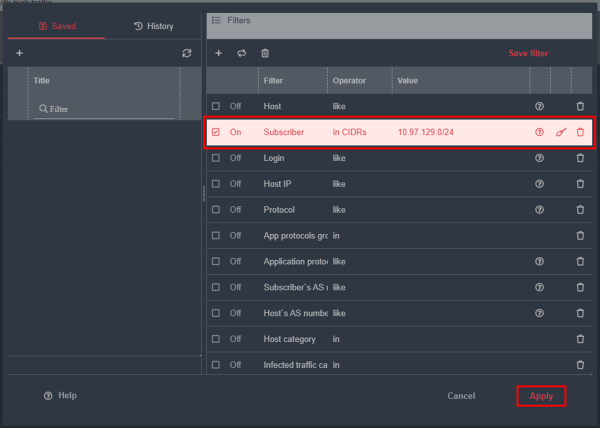Image resolution: width=600 pixels, height=428 pixels.
Task: Click the swap arrows icon in filters toolbar
Action: (241, 53)
